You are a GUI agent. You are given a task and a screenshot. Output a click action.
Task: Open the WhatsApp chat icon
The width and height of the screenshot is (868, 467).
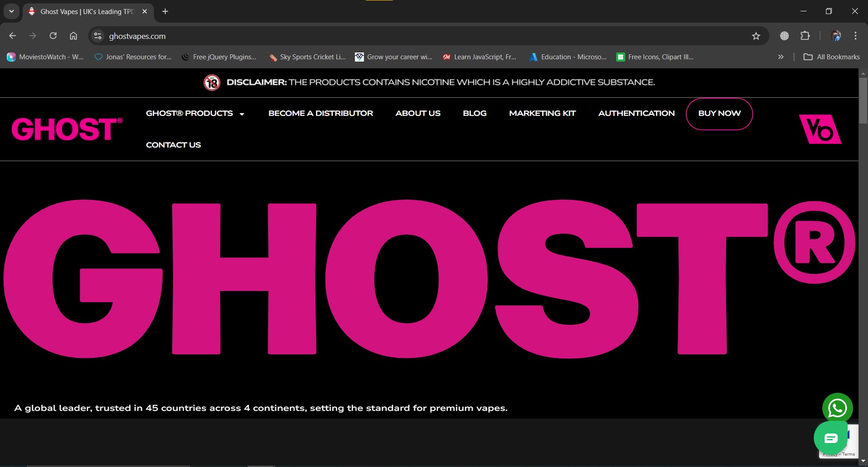tap(837, 408)
